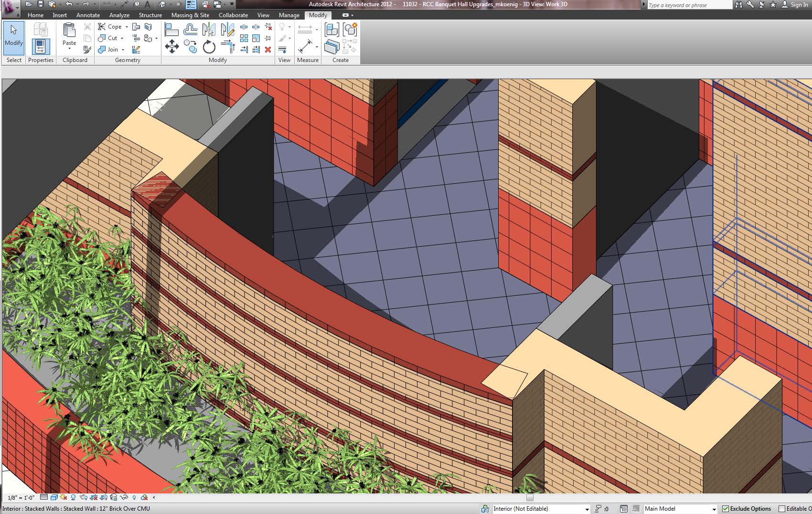This screenshot has width=812, height=514.
Task: Click the Paste clipboard icon
Action: click(x=69, y=33)
